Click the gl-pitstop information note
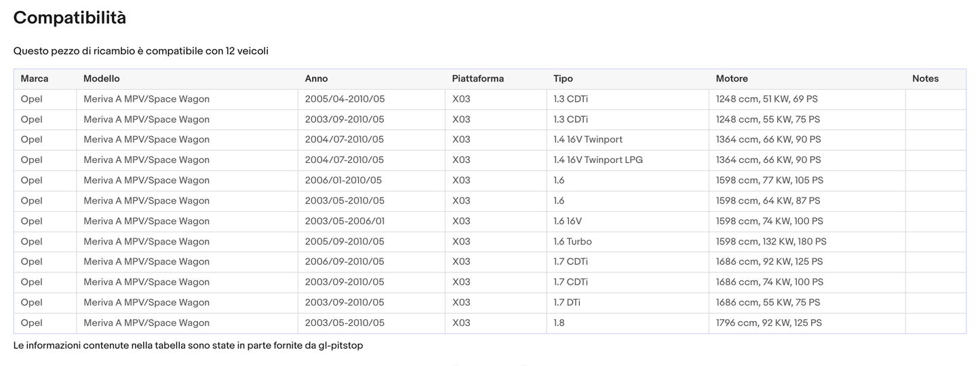980x366 pixels. (188, 346)
